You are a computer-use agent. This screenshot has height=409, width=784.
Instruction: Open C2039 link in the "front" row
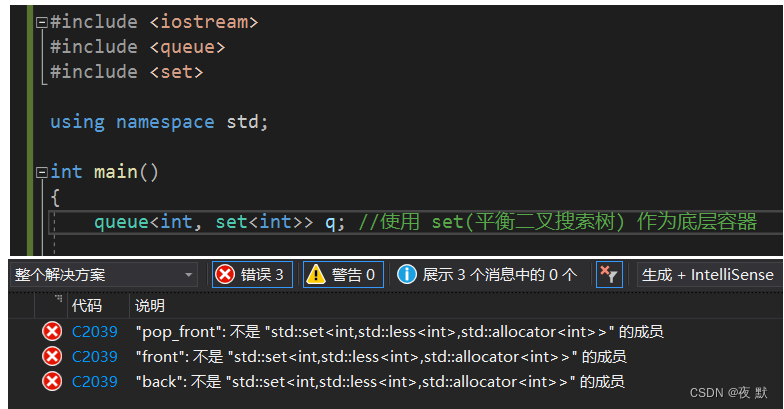click(94, 356)
